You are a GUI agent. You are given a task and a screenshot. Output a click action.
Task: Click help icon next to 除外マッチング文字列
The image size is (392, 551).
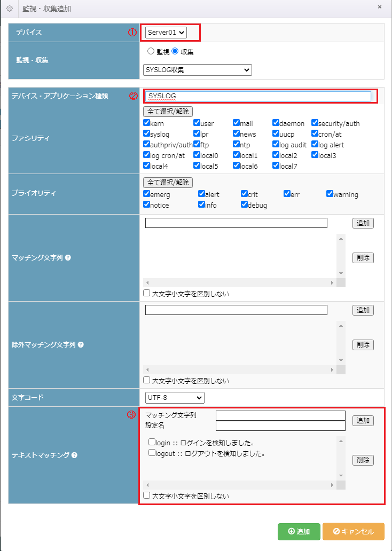(x=81, y=344)
